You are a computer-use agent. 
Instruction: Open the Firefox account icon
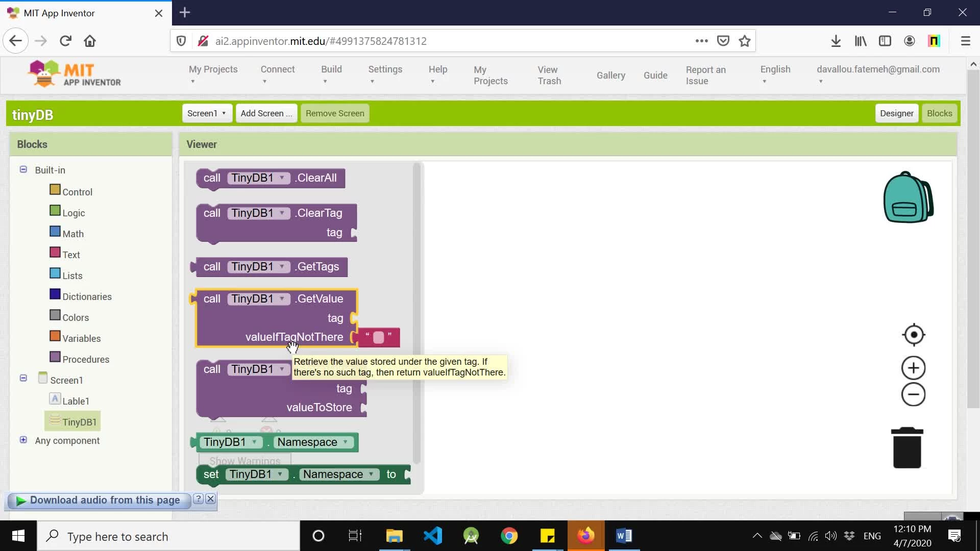910,41
